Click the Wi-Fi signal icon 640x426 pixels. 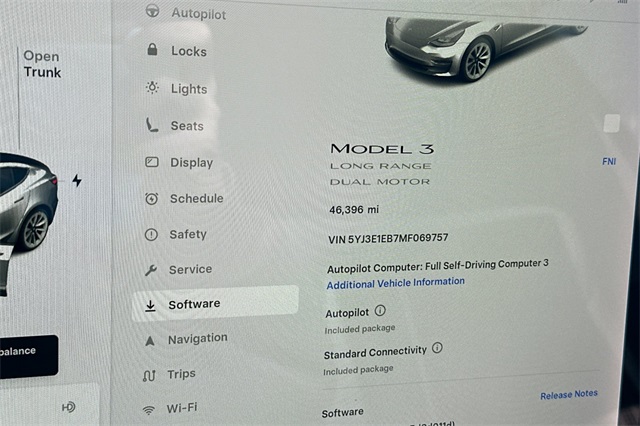[149, 410]
